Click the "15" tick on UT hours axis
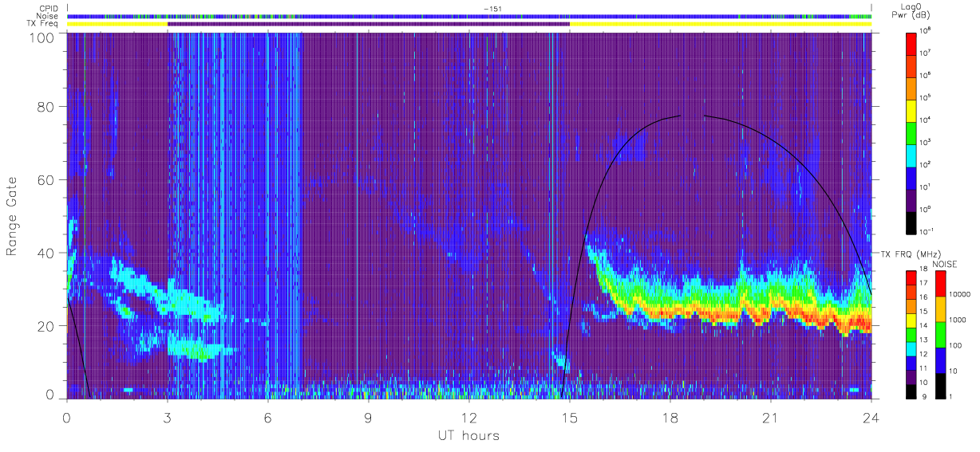Viewport: 980px width, 452px height. point(569,418)
